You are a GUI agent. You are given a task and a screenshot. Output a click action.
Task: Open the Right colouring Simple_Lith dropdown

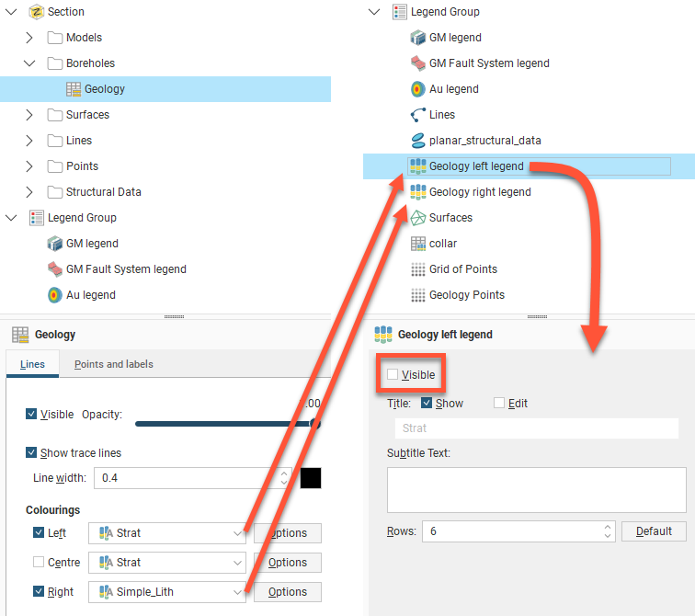coord(167,592)
